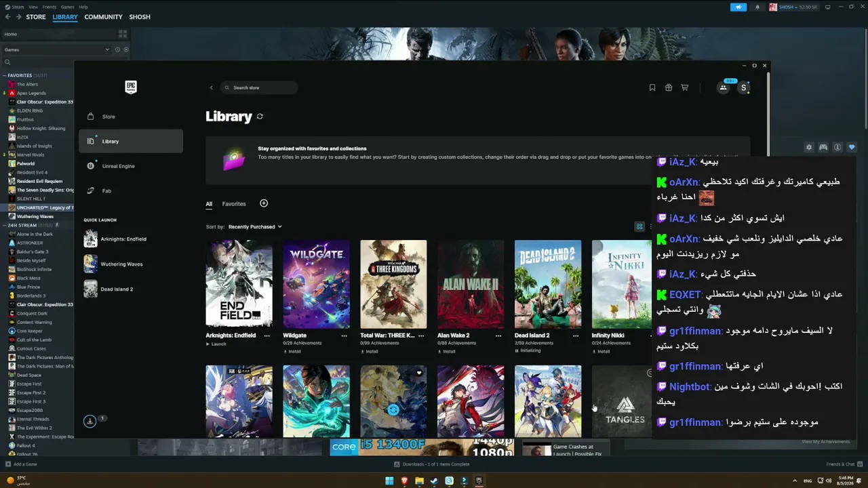Collapse the FAVORITES category in Steam
868x488 pixels.
(4, 75)
